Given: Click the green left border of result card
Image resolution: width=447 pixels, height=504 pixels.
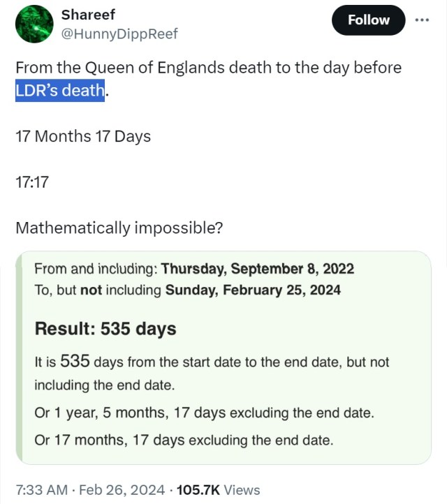Looking at the screenshot, I should pos(19,357).
